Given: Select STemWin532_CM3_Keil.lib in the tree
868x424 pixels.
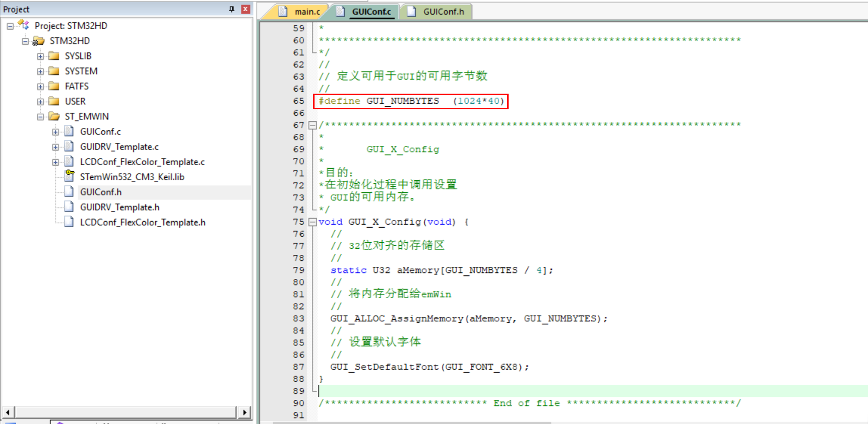Looking at the screenshot, I should click(132, 177).
